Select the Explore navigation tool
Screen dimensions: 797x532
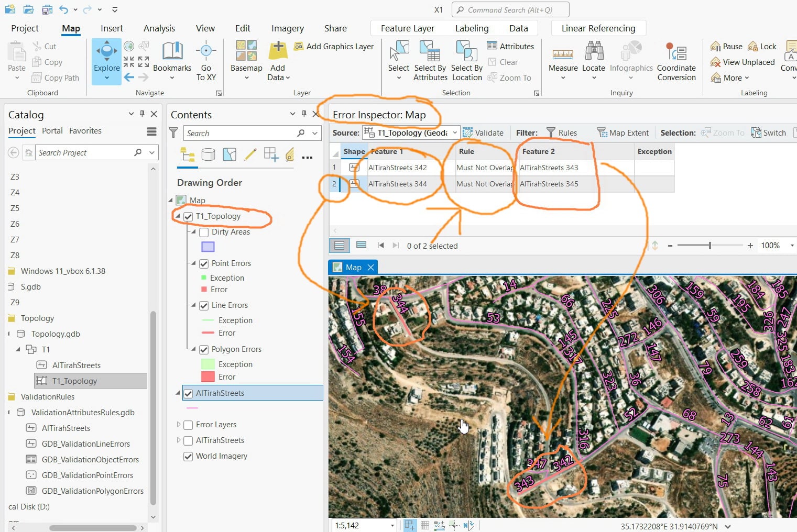click(106, 61)
